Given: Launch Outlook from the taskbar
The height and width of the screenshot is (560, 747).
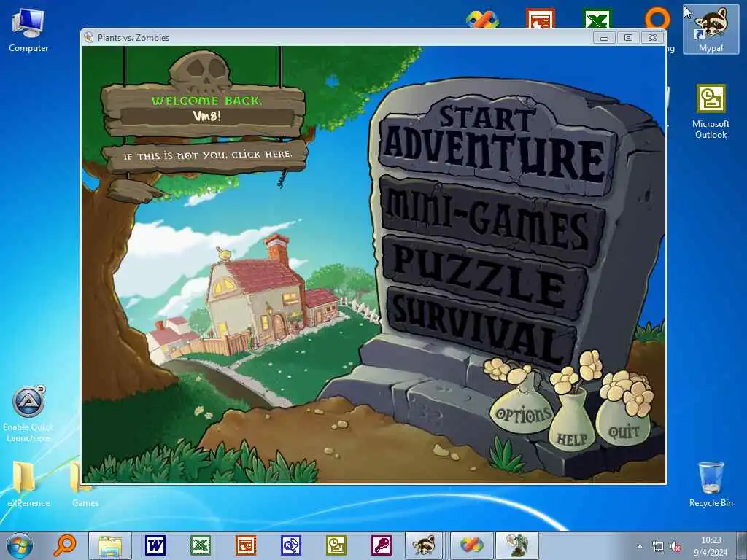Looking at the screenshot, I should pyautogui.click(x=336, y=545).
